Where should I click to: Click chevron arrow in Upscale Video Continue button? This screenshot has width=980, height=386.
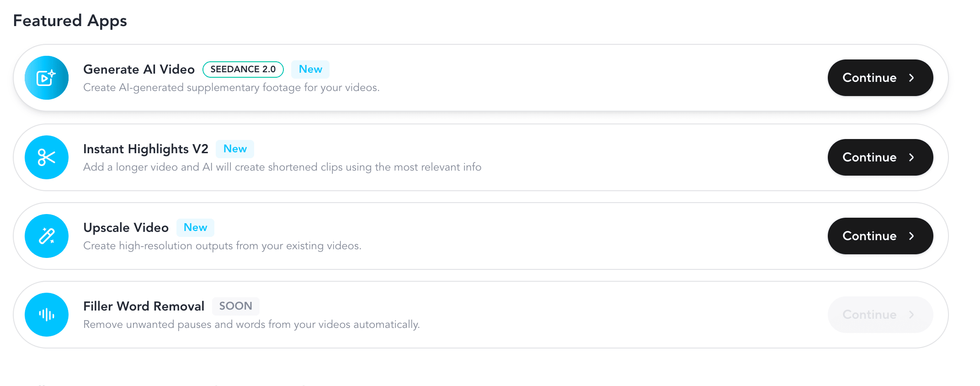pyautogui.click(x=911, y=236)
